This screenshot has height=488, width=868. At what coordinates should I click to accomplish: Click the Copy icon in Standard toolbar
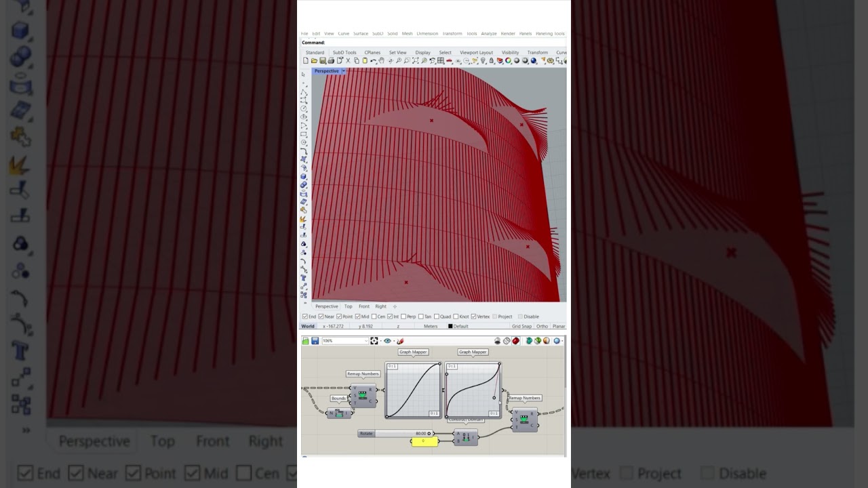pos(357,61)
